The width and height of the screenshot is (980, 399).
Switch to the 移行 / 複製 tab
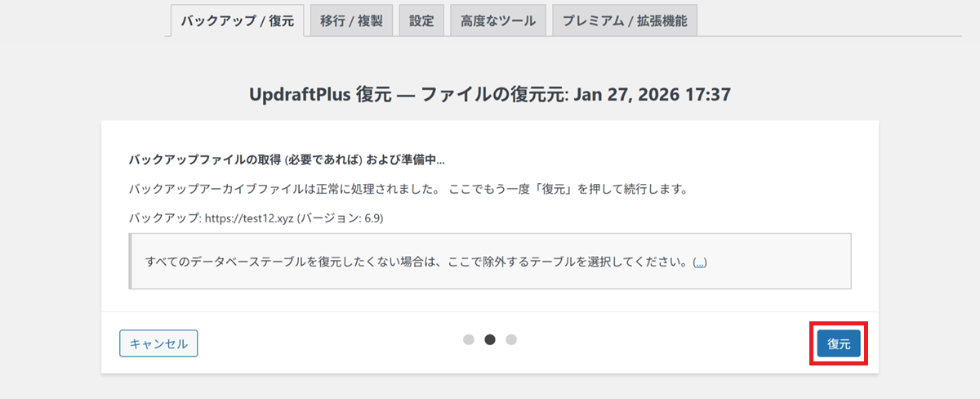(352, 21)
